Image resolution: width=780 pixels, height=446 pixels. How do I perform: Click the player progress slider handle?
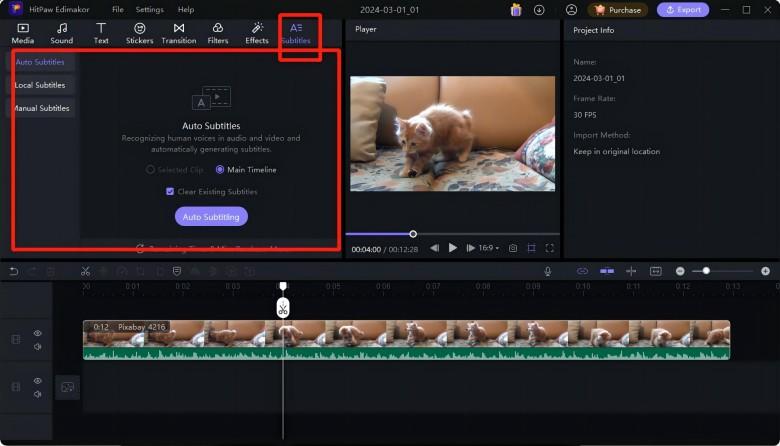coord(413,234)
